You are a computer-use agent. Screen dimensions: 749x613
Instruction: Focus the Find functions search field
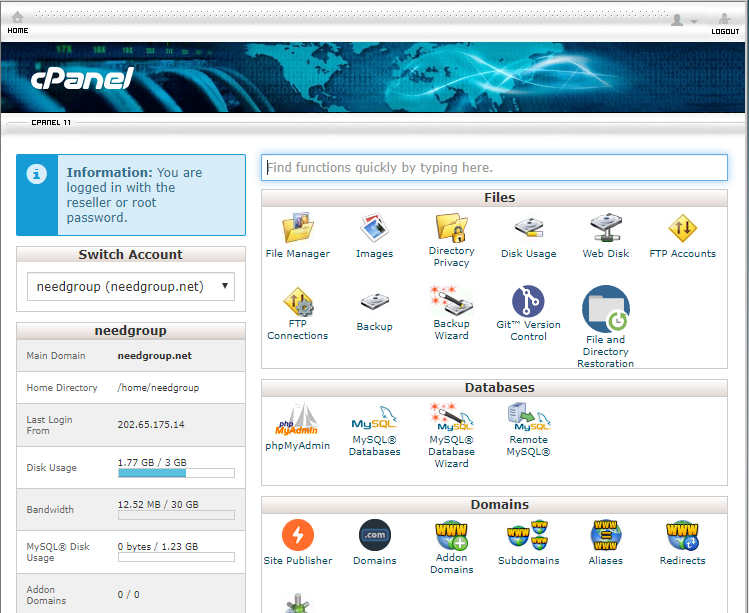pos(494,167)
